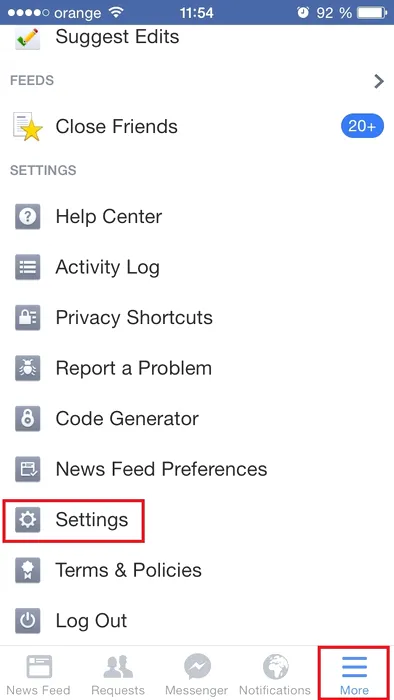Go to the Messenger tab
394x700 pixels.
pyautogui.click(x=197, y=674)
